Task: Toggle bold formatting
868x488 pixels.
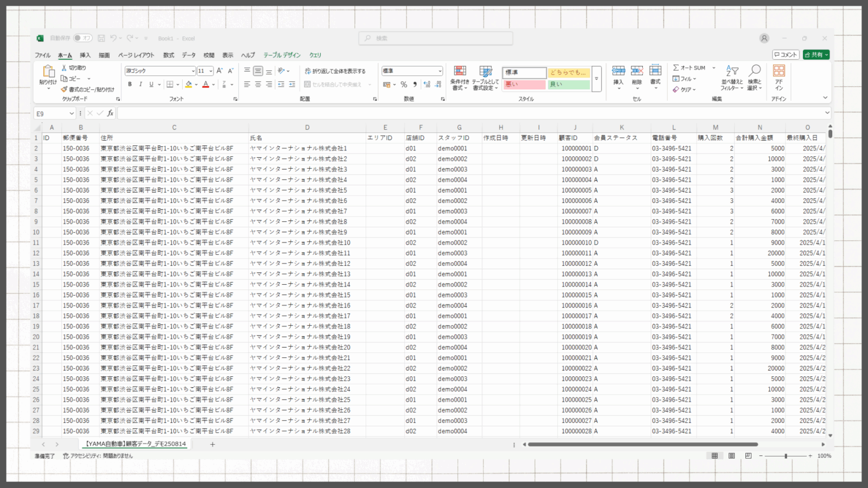Action: (x=130, y=85)
